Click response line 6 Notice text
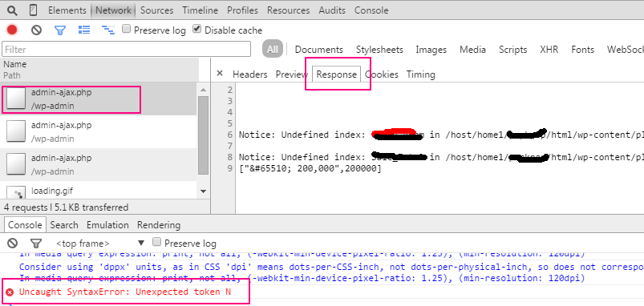 coord(442,135)
